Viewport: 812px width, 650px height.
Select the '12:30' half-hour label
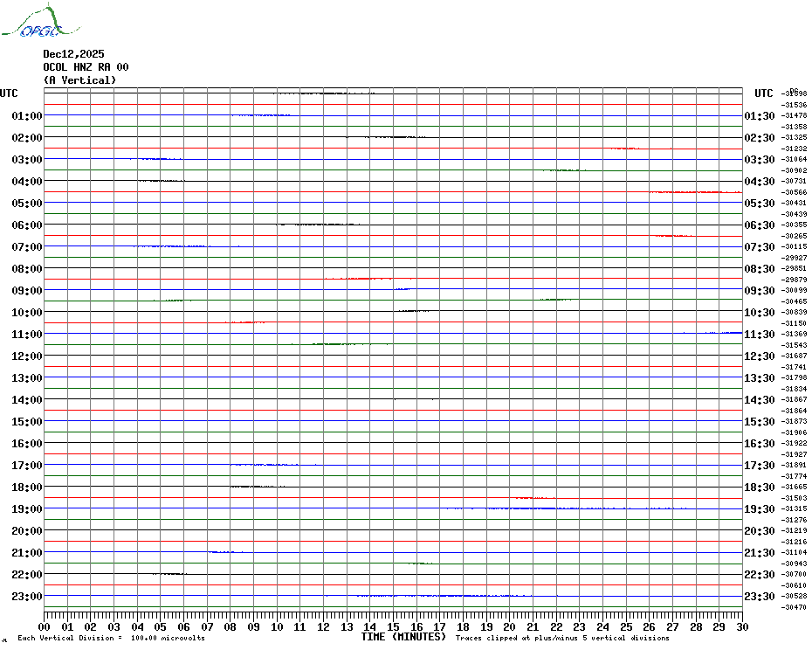pyautogui.click(x=760, y=356)
